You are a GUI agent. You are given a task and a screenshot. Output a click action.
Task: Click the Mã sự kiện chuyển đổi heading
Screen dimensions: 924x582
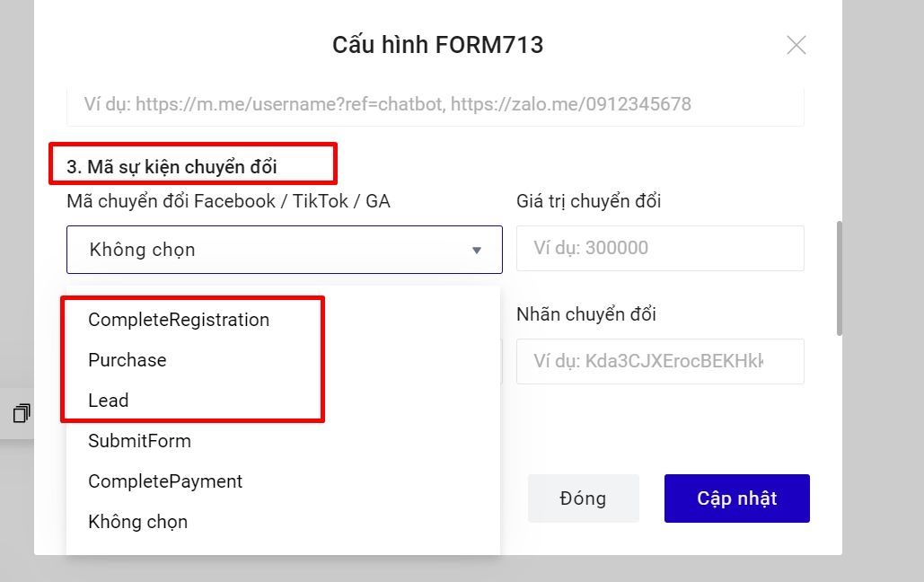[x=172, y=167]
